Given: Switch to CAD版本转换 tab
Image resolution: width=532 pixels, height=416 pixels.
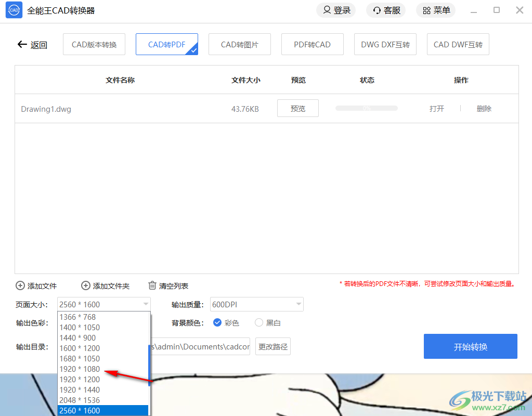Looking at the screenshot, I should point(94,44).
